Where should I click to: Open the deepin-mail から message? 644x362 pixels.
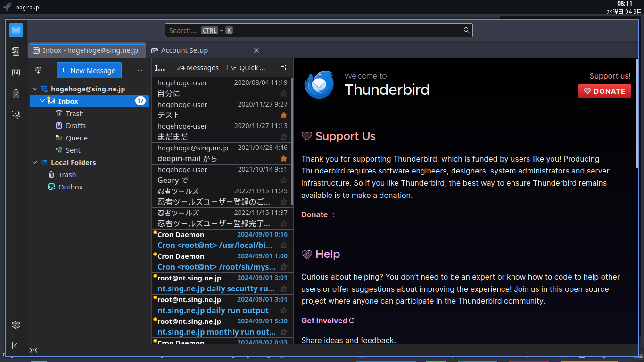click(222, 153)
